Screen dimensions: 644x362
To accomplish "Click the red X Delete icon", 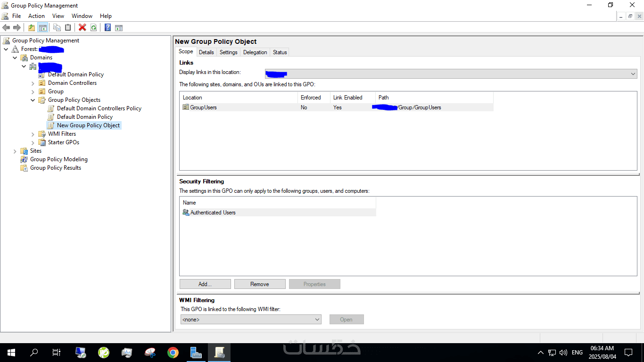I will pos(83,28).
